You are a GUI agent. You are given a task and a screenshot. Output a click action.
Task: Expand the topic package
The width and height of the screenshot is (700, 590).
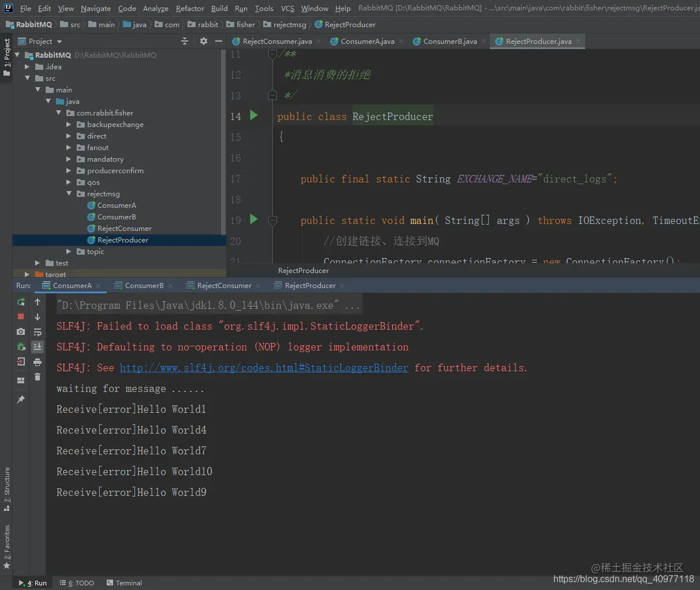click(x=69, y=251)
